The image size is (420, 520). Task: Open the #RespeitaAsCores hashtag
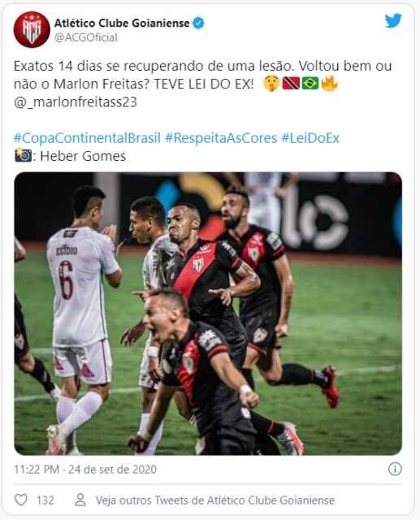click(221, 138)
